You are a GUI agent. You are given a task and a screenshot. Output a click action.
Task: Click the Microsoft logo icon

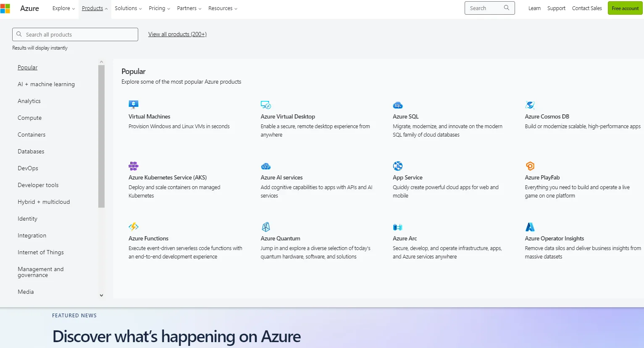(5, 8)
